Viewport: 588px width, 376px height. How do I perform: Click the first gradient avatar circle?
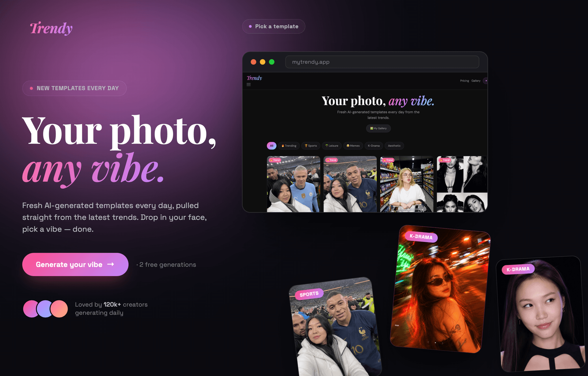coord(31,309)
